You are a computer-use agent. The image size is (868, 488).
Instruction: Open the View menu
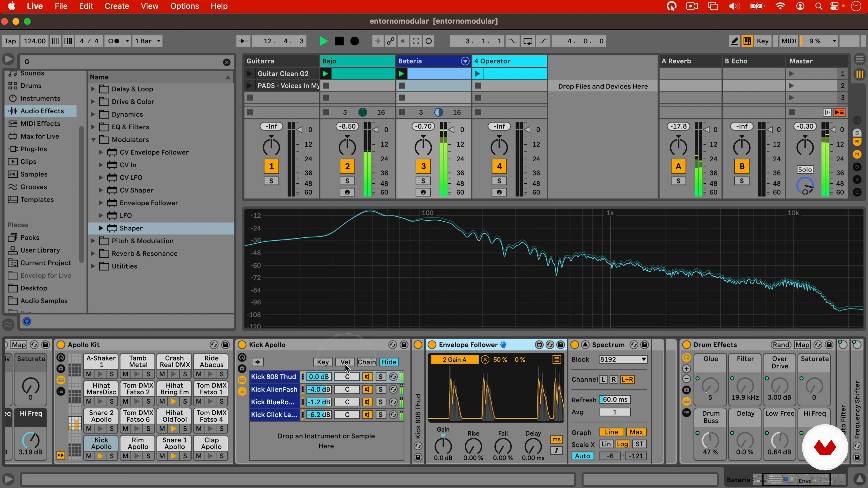tap(149, 6)
